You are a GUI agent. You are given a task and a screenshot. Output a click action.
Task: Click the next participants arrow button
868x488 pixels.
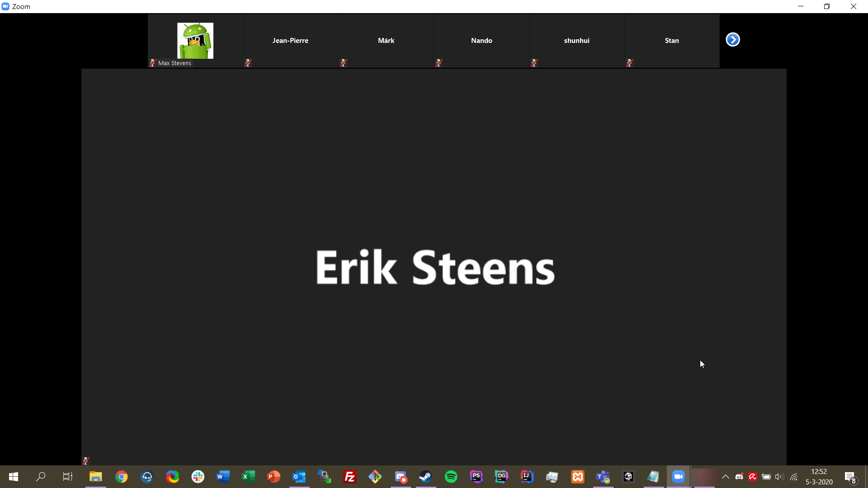(x=732, y=40)
